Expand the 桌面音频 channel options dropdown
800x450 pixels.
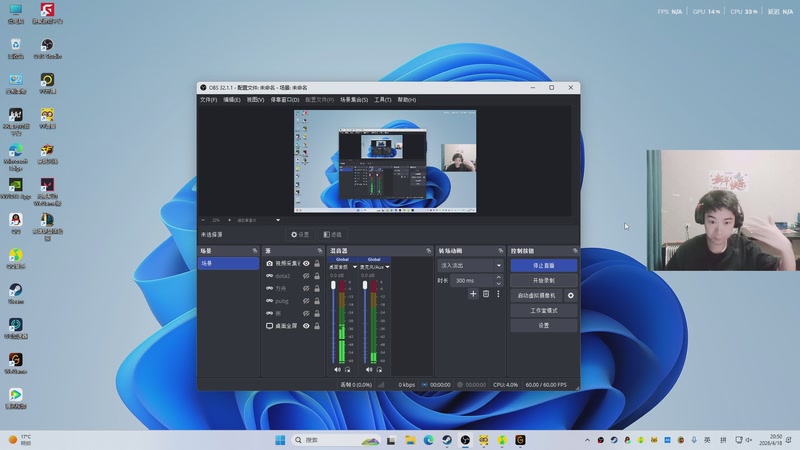tap(355, 267)
